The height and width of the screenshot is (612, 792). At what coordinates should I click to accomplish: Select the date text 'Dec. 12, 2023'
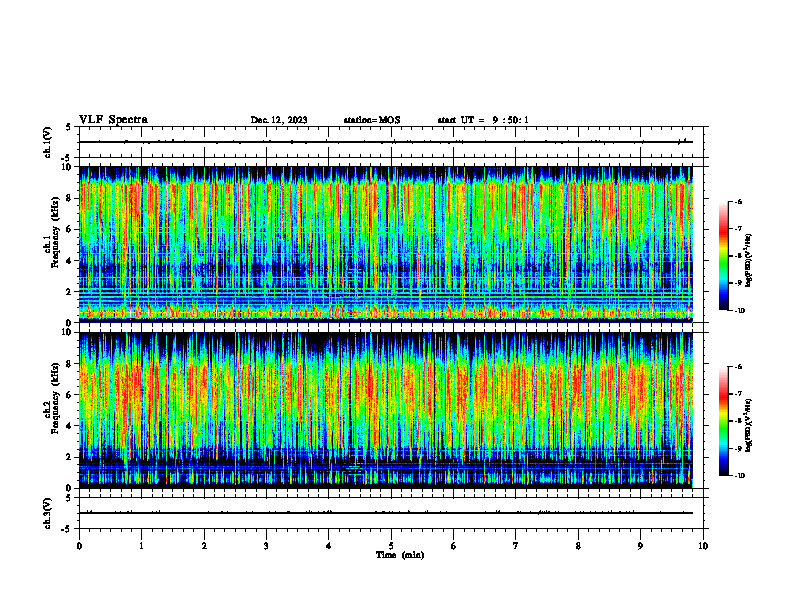(279, 120)
